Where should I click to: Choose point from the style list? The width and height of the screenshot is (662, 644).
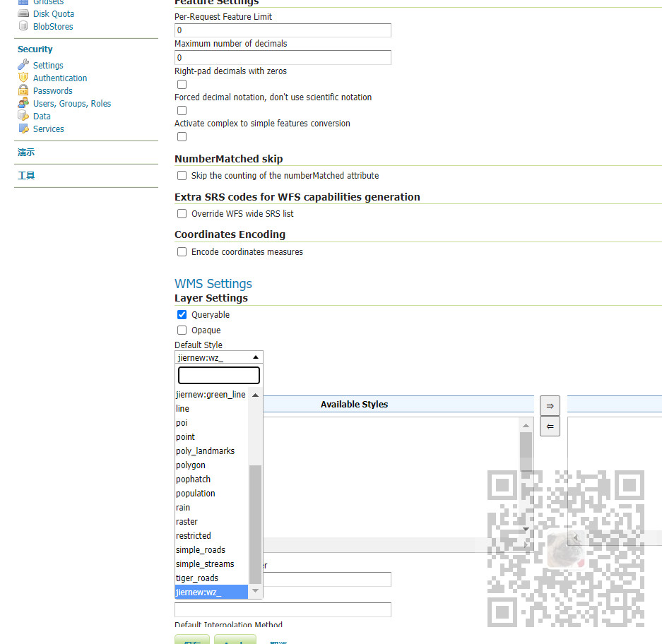coord(211,437)
